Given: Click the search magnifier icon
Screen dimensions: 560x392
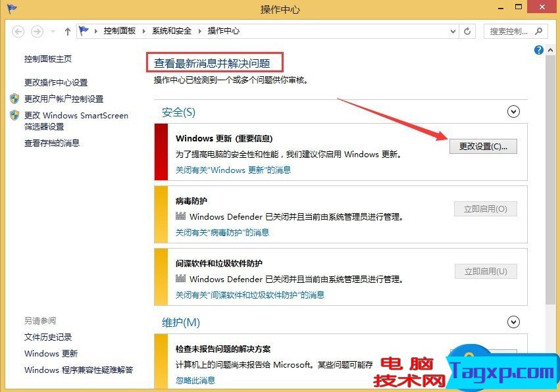Looking at the screenshot, I should coord(538,32).
